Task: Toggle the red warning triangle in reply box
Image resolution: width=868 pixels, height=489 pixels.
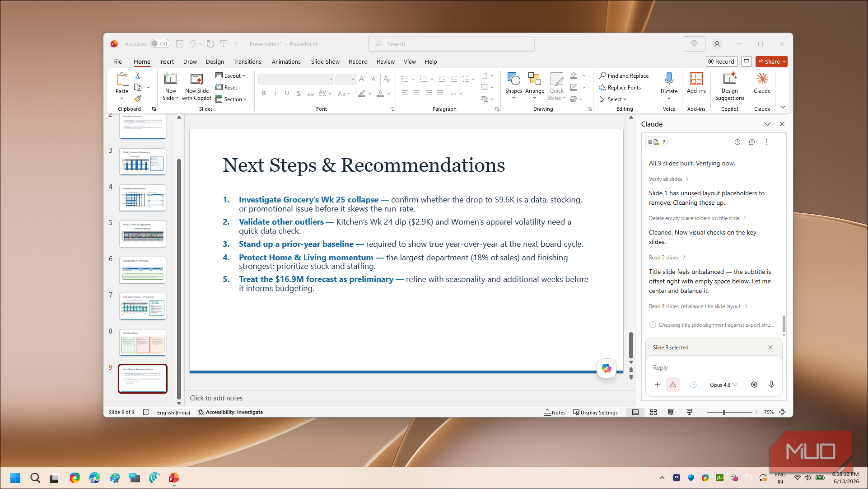Action: pyautogui.click(x=673, y=385)
